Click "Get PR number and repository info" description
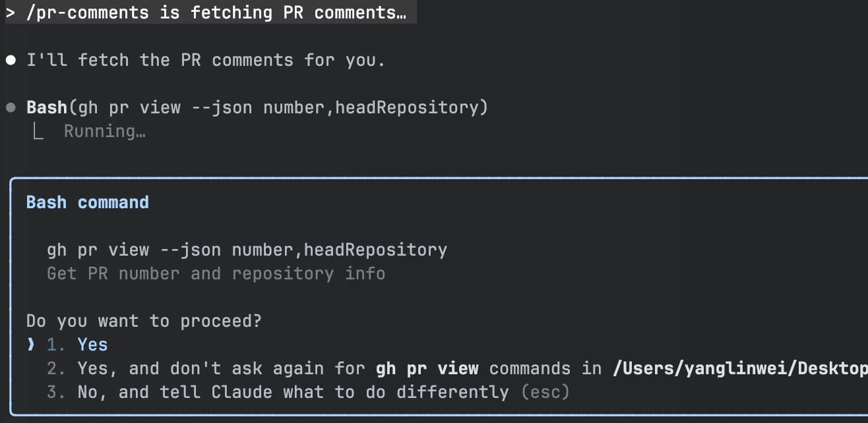868x423 pixels. 216,273
